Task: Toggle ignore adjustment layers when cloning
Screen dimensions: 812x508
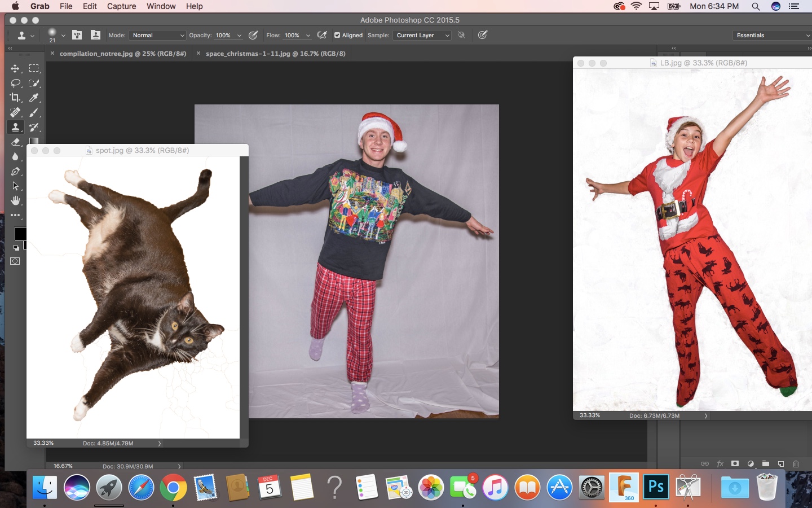Action: pos(462,35)
